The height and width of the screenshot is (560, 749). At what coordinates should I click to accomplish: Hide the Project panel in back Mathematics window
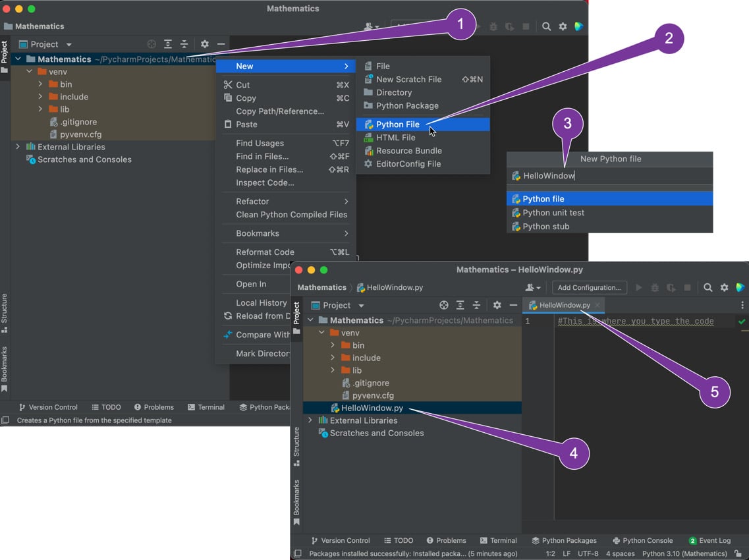click(x=221, y=44)
